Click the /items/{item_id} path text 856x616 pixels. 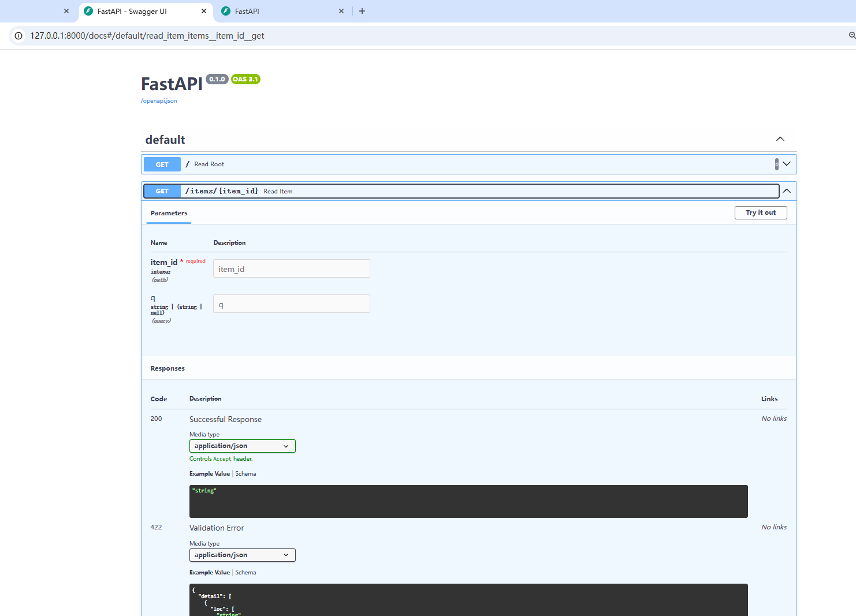[222, 191]
